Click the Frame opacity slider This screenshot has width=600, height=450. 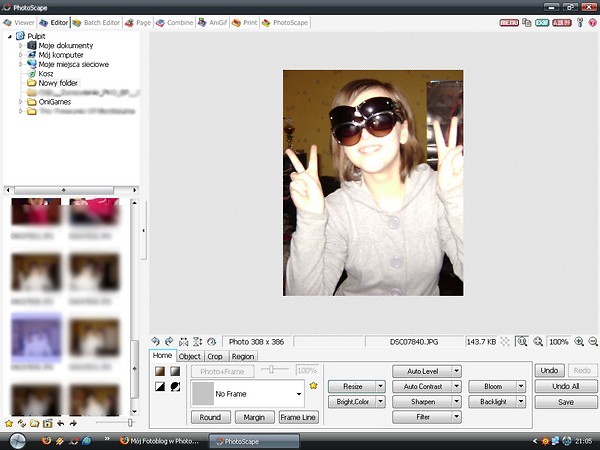(275, 369)
